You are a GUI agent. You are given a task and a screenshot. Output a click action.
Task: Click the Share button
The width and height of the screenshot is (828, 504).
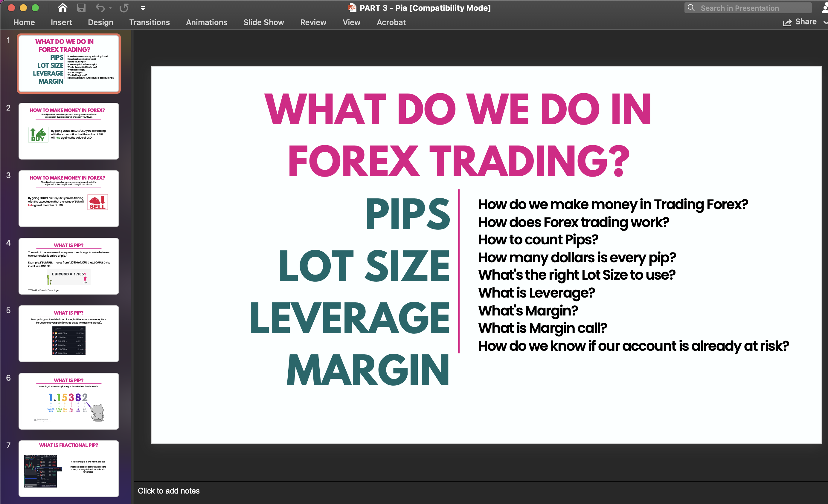click(x=806, y=22)
